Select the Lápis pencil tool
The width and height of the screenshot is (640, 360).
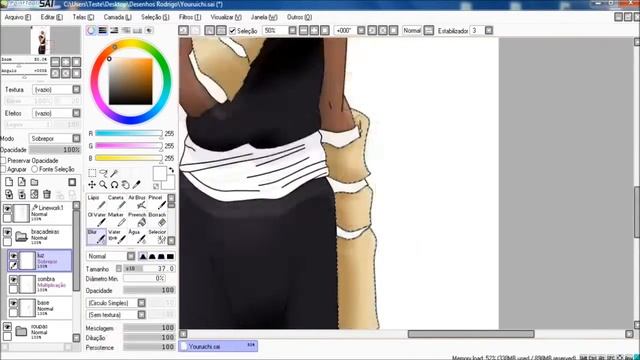tap(96, 202)
